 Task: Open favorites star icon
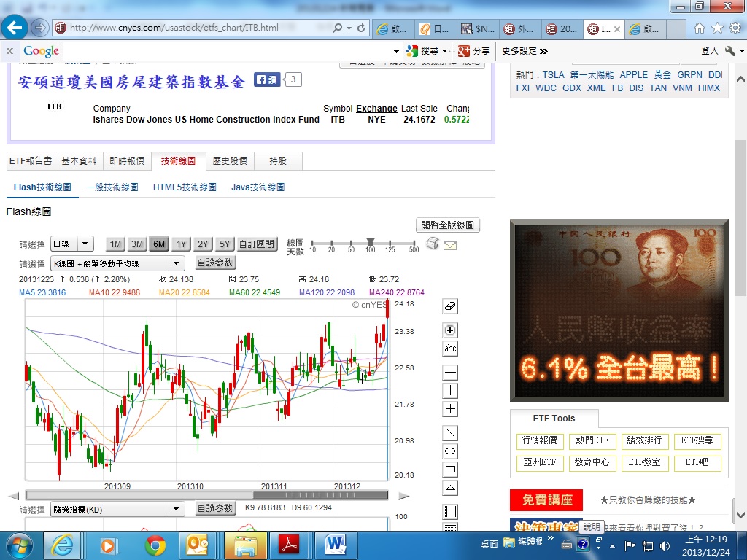[x=718, y=28]
